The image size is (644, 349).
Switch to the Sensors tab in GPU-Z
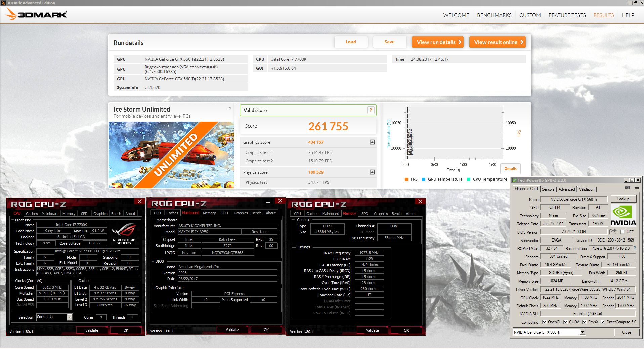pyautogui.click(x=548, y=189)
